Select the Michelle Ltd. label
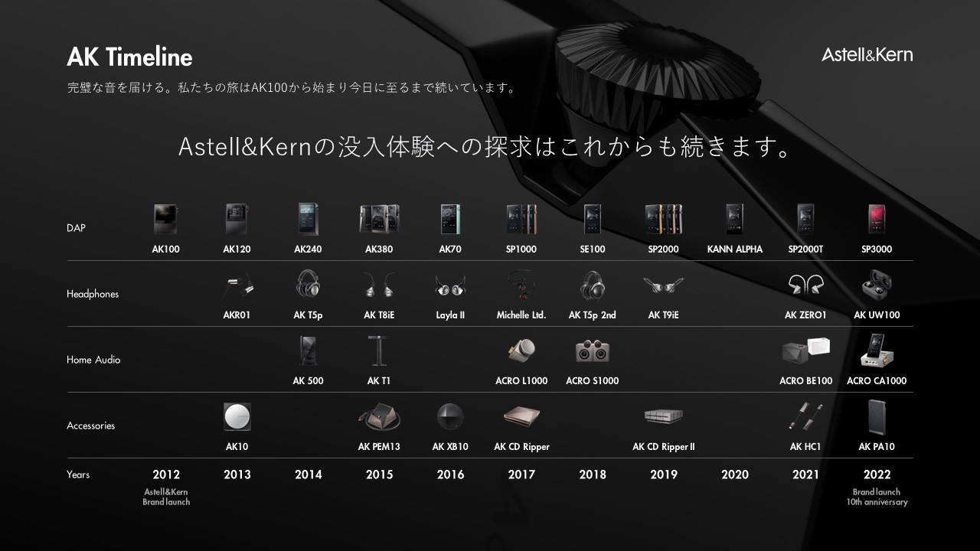The height and width of the screenshot is (551, 980). point(521,315)
